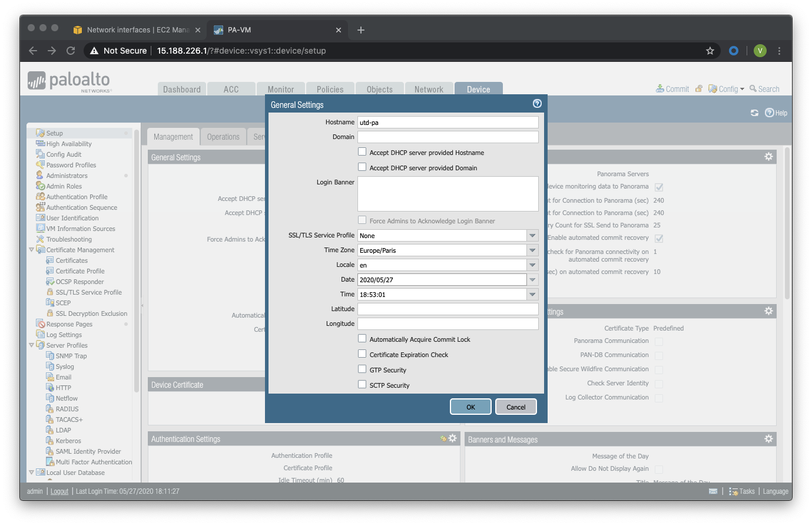The height and width of the screenshot is (525, 812).
Task: Check Force Admins to Acknowledge Login Banner
Action: pyautogui.click(x=362, y=220)
